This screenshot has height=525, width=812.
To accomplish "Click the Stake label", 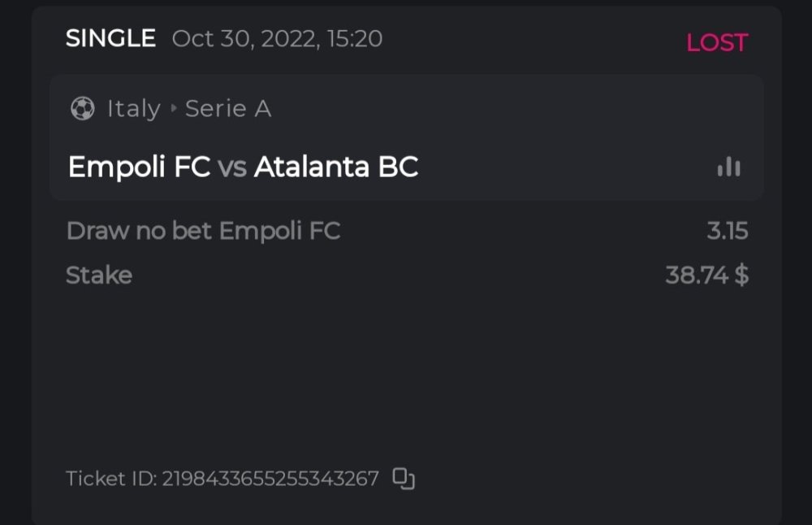I will [x=98, y=275].
